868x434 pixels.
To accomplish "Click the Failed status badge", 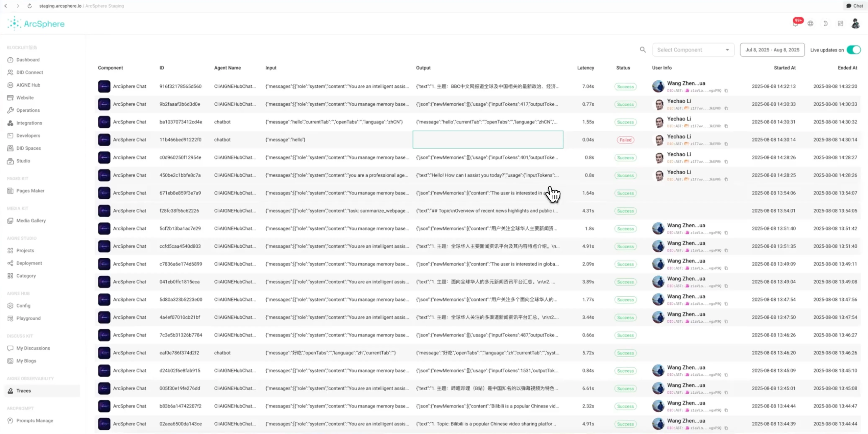I will point(625,140).
